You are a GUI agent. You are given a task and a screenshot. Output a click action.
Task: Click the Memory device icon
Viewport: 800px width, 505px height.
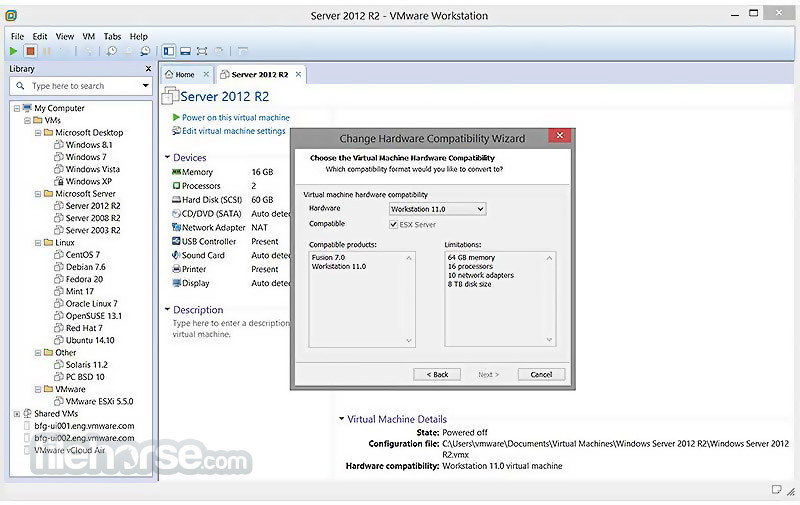click(177, 172)
